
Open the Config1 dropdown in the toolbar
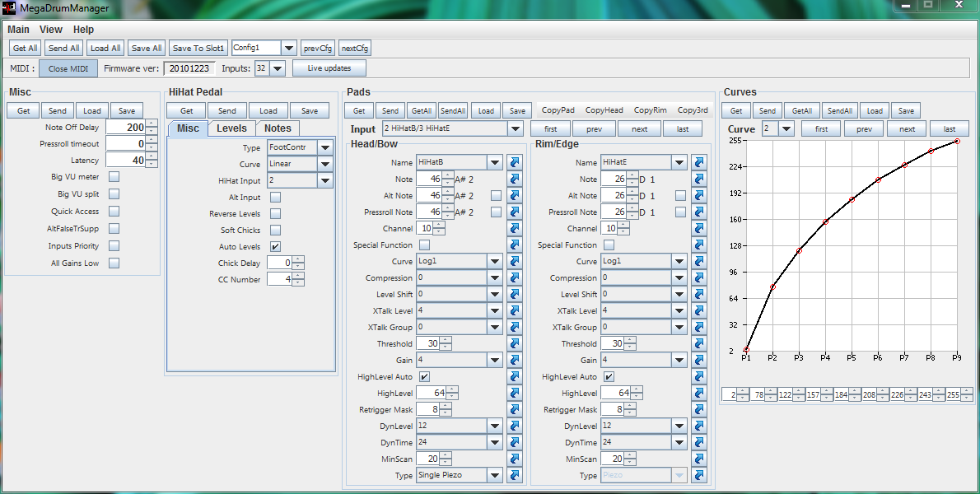click(x=288, y=49)
